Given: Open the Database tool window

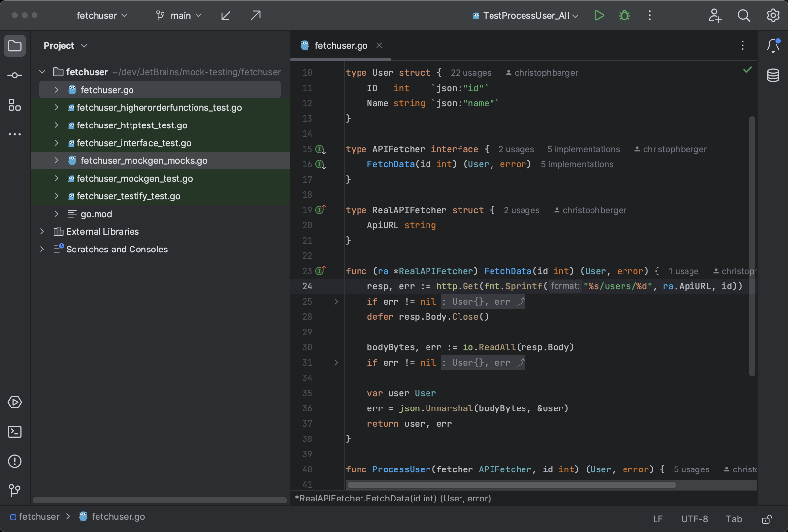Looking at the screenshot, I should [x=773, y=75].
